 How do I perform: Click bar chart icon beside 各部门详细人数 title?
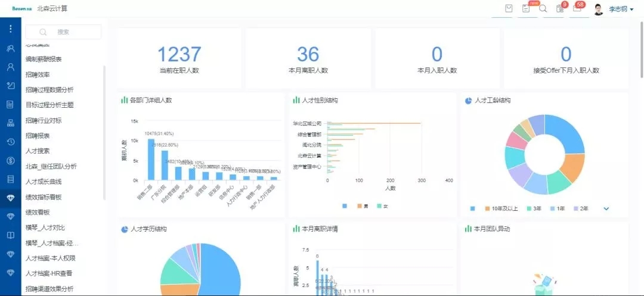pos(124,100)
